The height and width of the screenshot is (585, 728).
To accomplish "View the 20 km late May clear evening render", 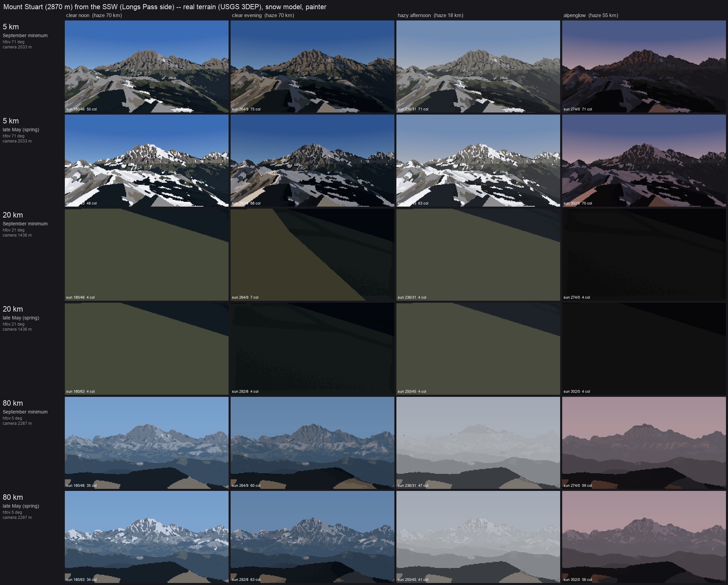I will point(312,349).
